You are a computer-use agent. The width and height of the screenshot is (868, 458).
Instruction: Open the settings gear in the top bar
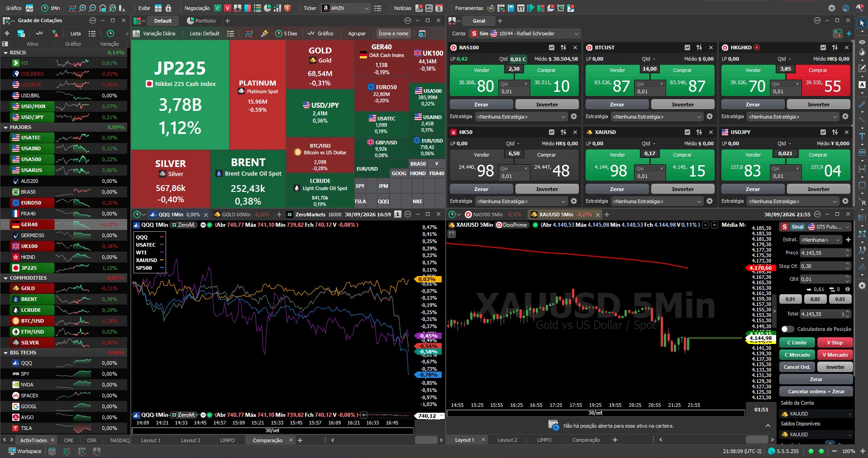[832, 8]
